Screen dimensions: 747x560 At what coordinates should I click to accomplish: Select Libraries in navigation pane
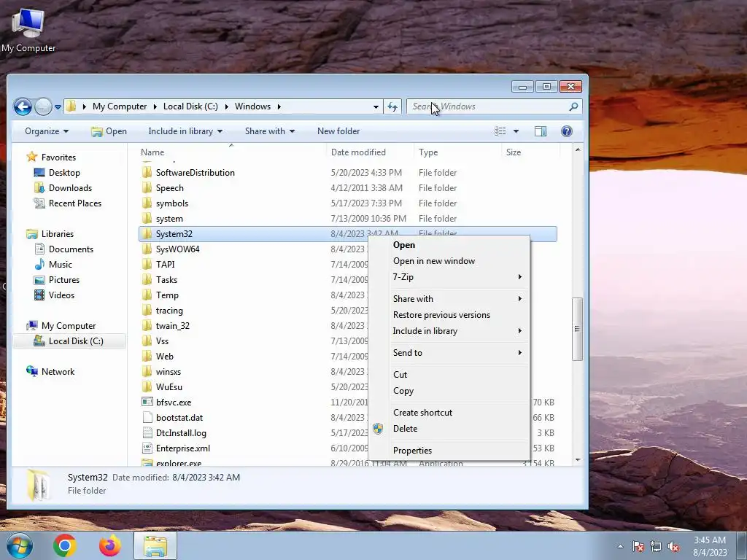tap(50, 234)
